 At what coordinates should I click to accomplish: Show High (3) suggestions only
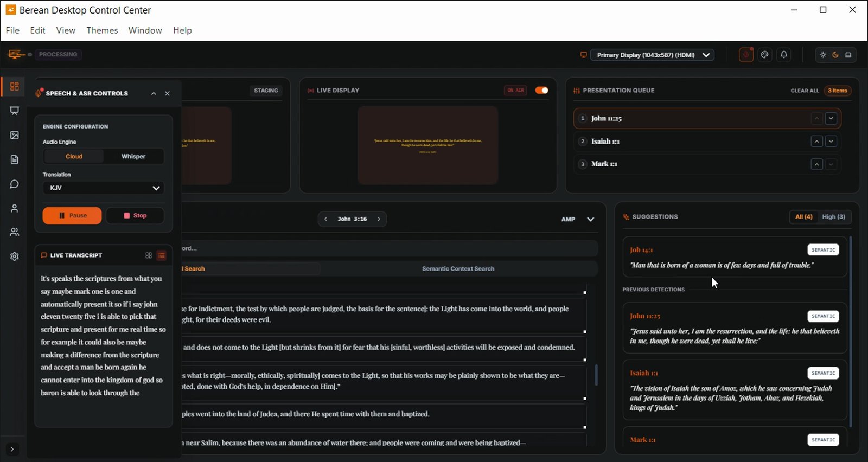(x=833, y=217)
